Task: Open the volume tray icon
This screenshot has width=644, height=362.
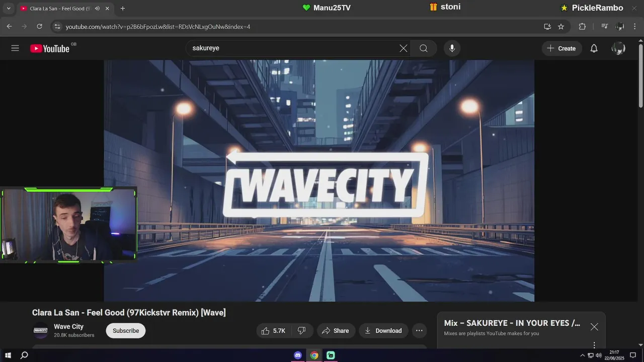Action: 598,355
